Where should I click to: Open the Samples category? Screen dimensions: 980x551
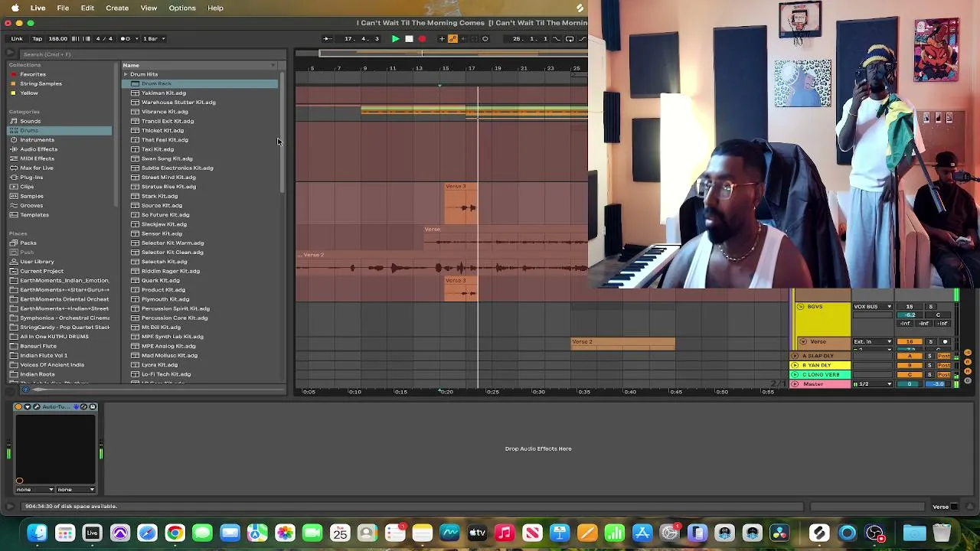pyautogui.click(x=31, y=196)
